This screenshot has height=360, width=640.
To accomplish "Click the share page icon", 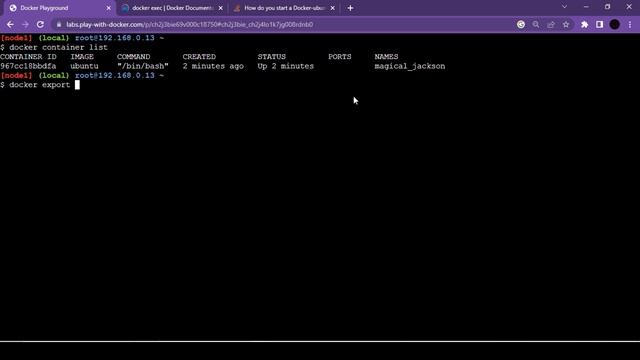I will (x=551, y=24).
